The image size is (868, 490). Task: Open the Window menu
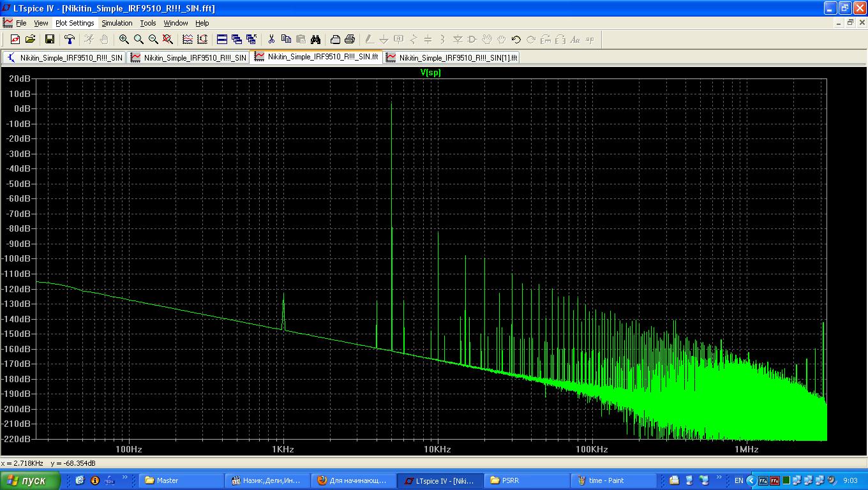[x=176, y=23]
